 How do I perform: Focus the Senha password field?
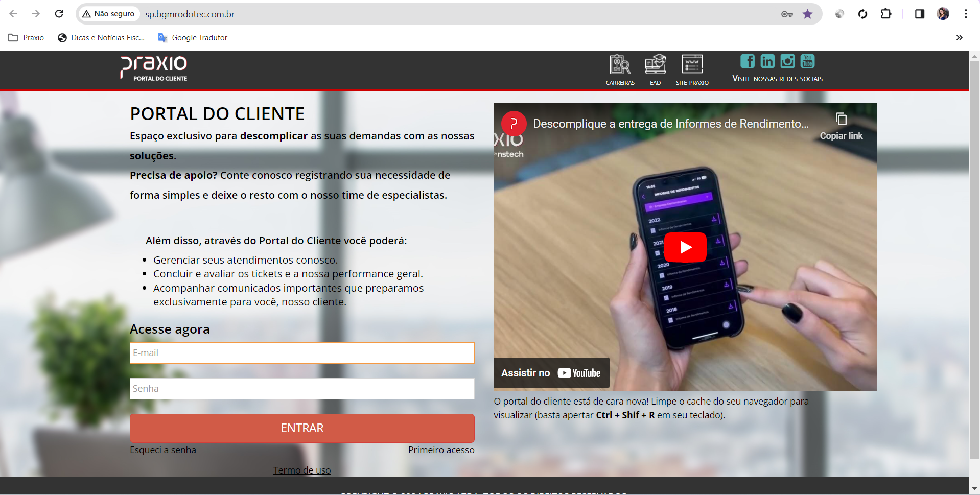tap(302, 389)
